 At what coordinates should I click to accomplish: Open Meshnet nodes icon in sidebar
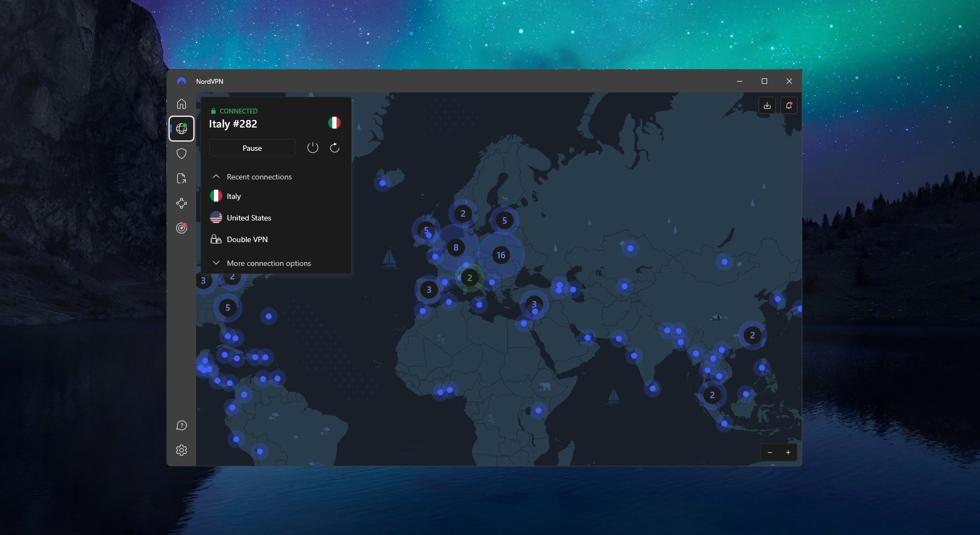coord(182,203)
